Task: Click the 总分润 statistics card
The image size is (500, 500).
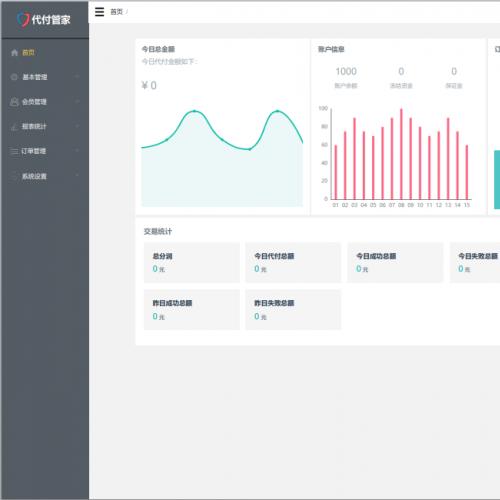Action: [192, 263]
